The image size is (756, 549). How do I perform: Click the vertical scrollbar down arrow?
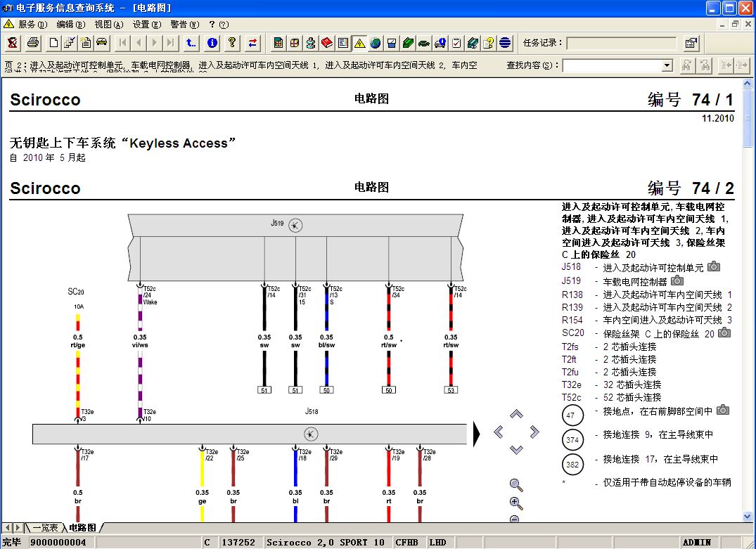pos(748,517)
